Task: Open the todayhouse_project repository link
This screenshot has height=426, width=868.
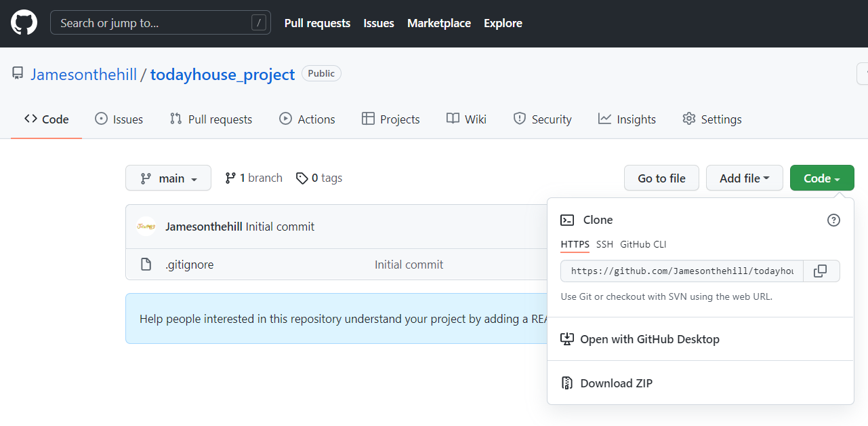Action: click(223, 75)
